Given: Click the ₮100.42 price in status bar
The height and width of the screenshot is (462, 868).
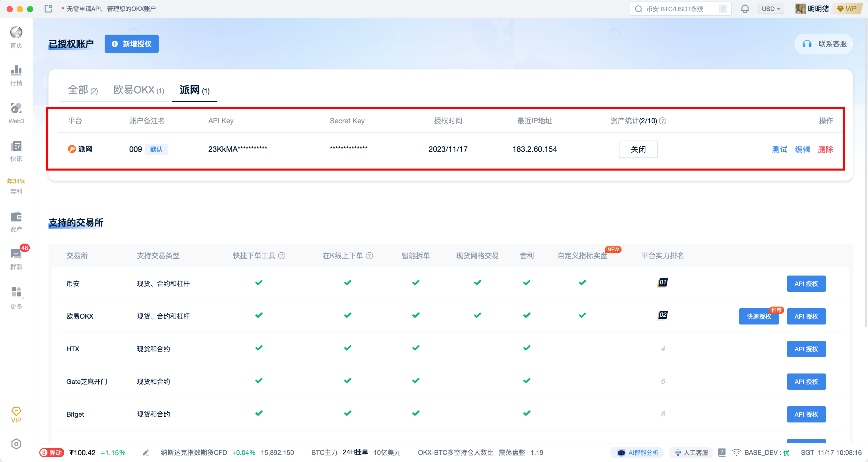Looking at the screenshot, I should click(82, 453).
